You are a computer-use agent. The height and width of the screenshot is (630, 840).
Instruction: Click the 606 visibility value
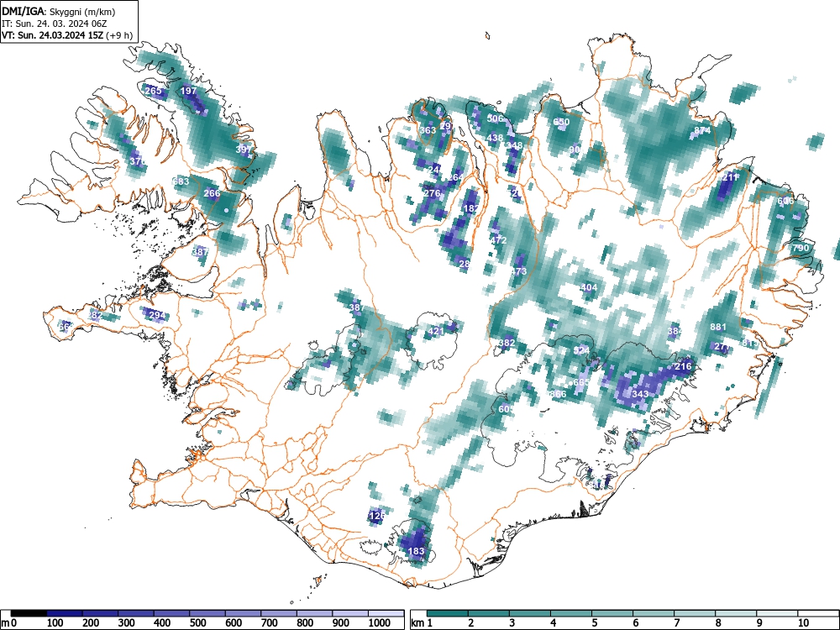785,201
